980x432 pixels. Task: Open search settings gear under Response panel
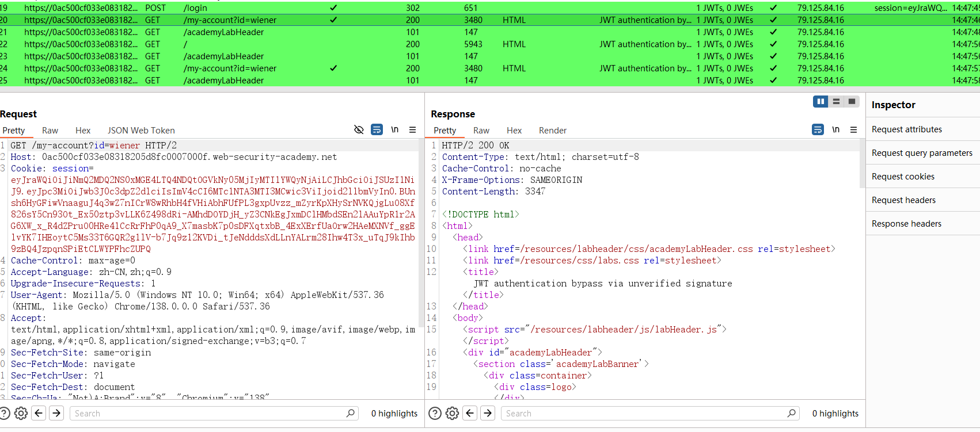click(452, 413)
